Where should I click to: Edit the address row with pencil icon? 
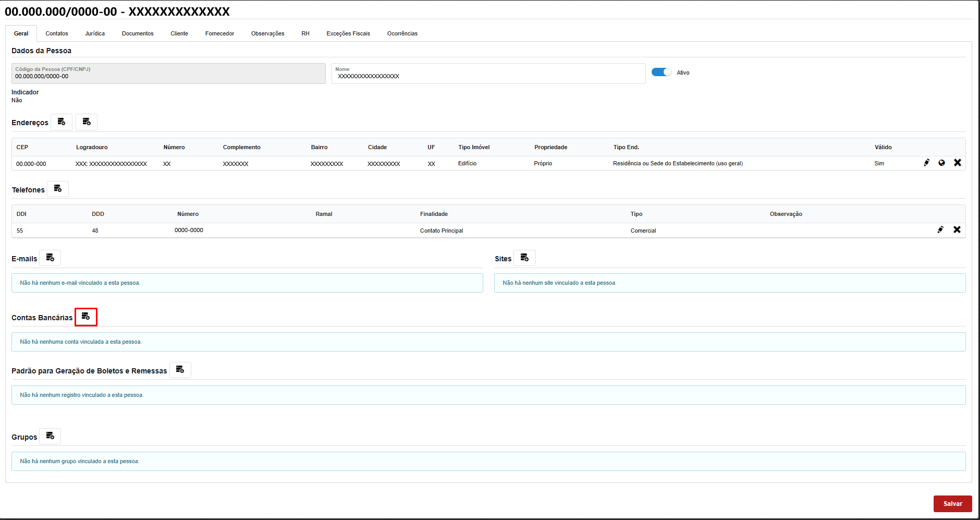(x=926, y=163)
